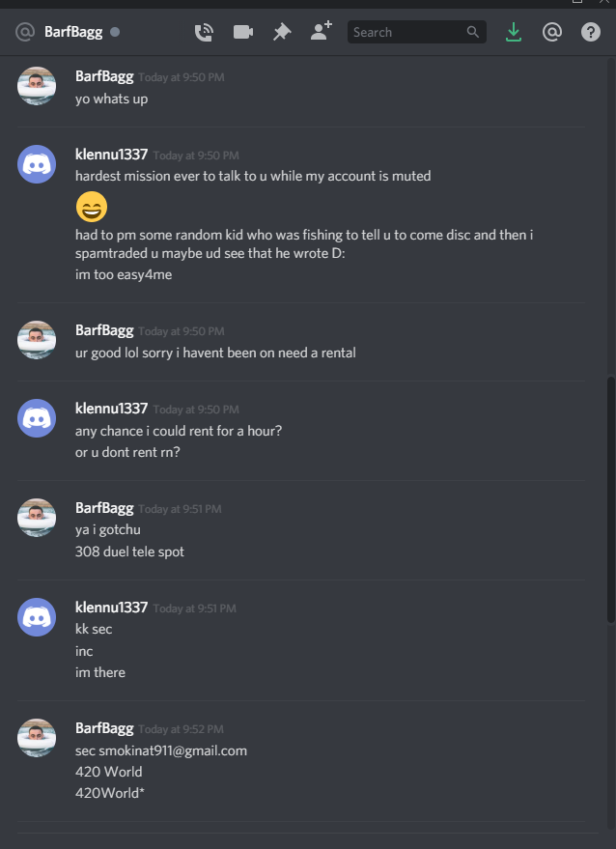This screenshot has width=616, height=849.
Task: Click klennu1337 username above 'kk sec'
Action: pyautogui.click(x=111, y=608)
